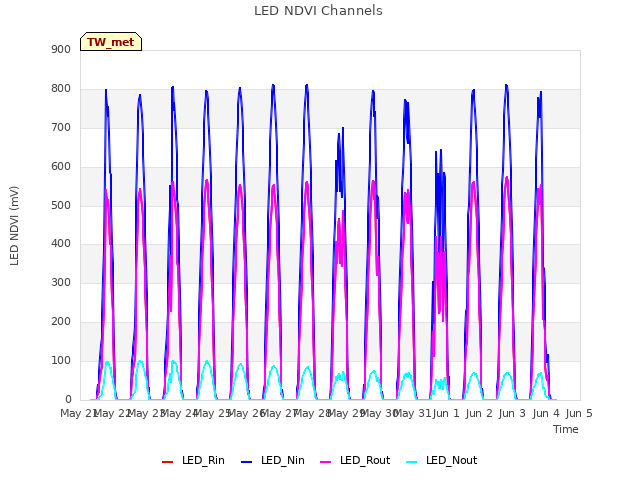
Task: Click the y-axis label LED NDVI (mV)
Action: [x=14, y=225]
